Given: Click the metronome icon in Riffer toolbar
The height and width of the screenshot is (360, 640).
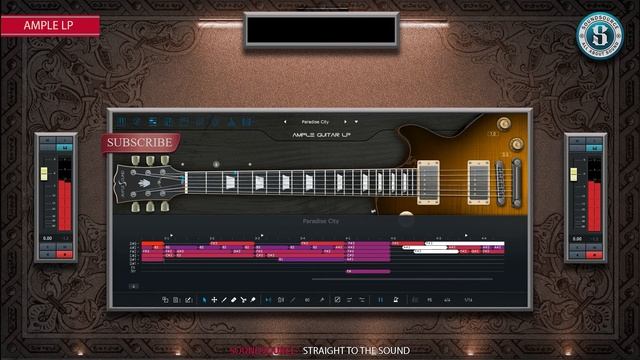Looking at the screenshot, I should click(396, 300).
